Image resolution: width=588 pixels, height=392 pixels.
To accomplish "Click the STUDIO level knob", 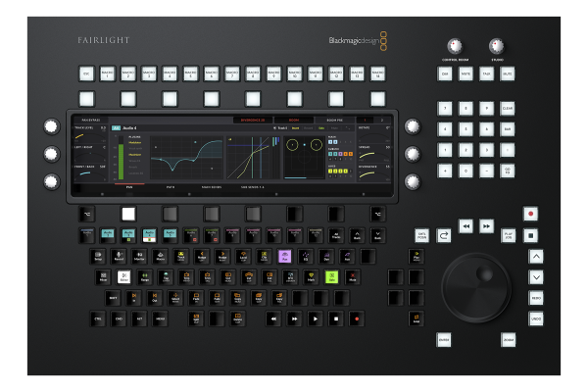I will [x=497, y=46].
